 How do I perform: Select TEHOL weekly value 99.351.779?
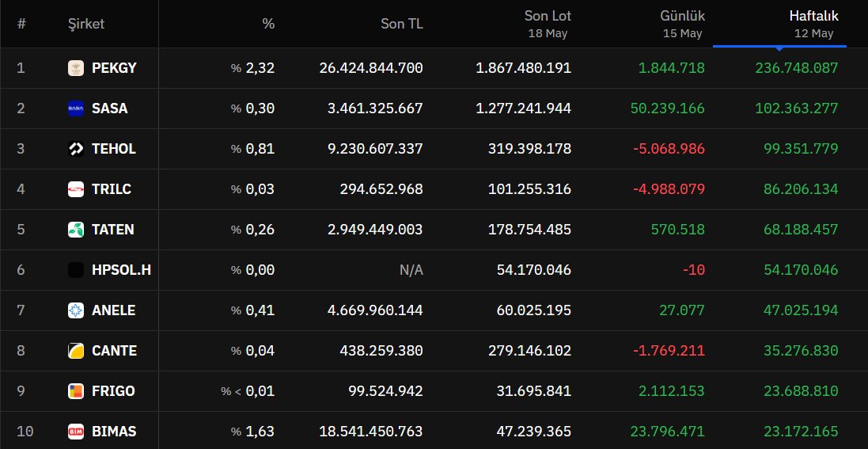(x=801, y=149)
